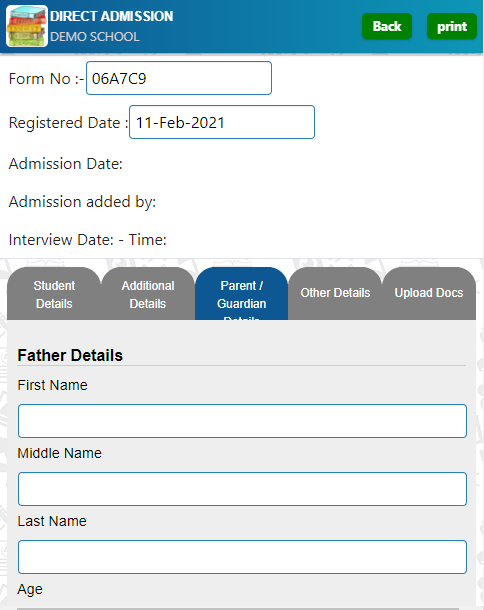Click the father's Last Name field

242,557
